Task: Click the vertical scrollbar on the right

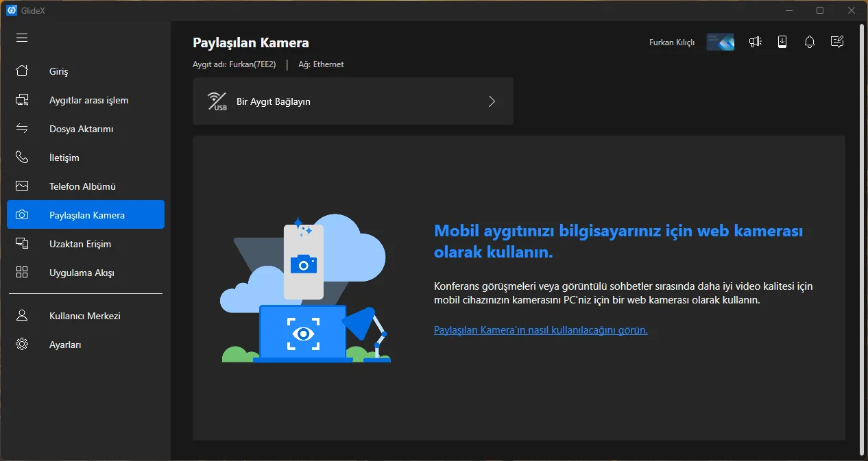Action: [x=863, y=240]
